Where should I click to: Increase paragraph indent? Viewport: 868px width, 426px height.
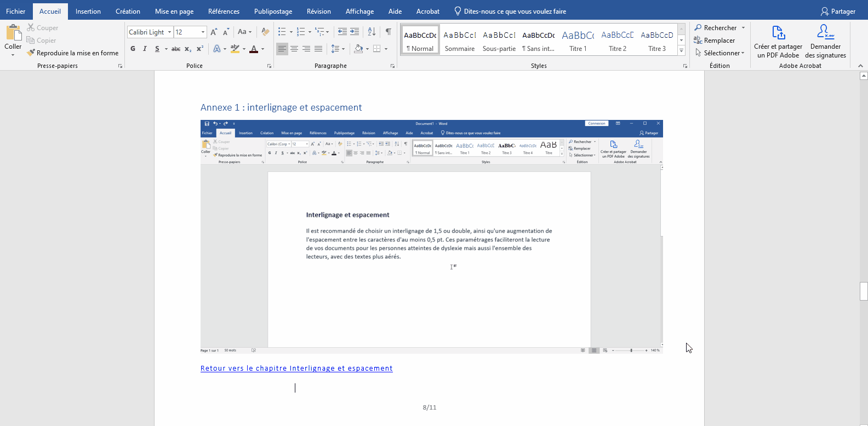(x=355, y=32)
